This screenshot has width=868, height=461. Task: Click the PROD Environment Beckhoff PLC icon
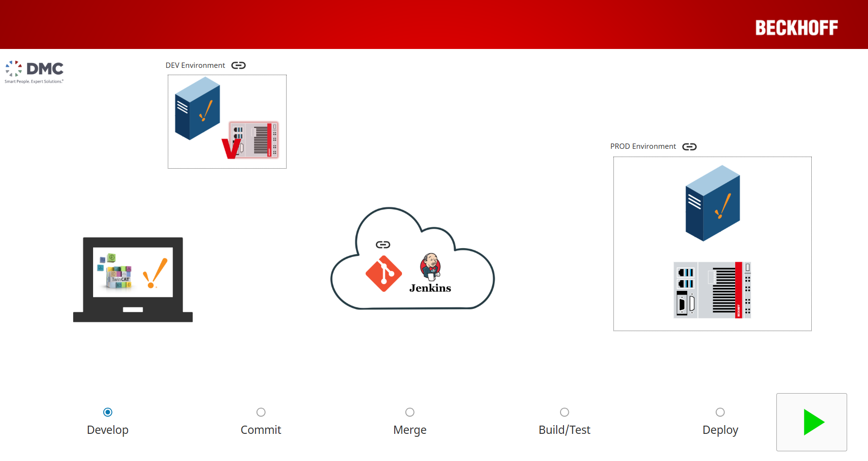point(712,290)
